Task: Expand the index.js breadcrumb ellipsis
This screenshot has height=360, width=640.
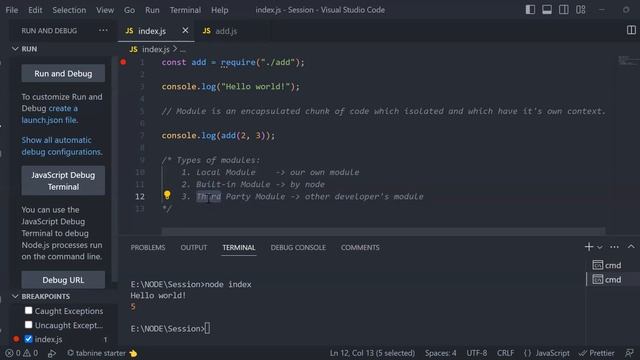Action: pyautogui.click(x=183, y=50)
